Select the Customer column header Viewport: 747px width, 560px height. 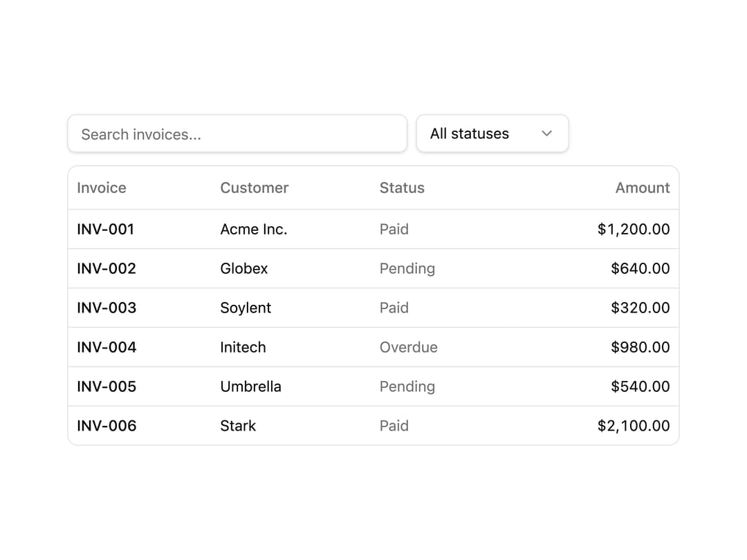coord(255,187)
